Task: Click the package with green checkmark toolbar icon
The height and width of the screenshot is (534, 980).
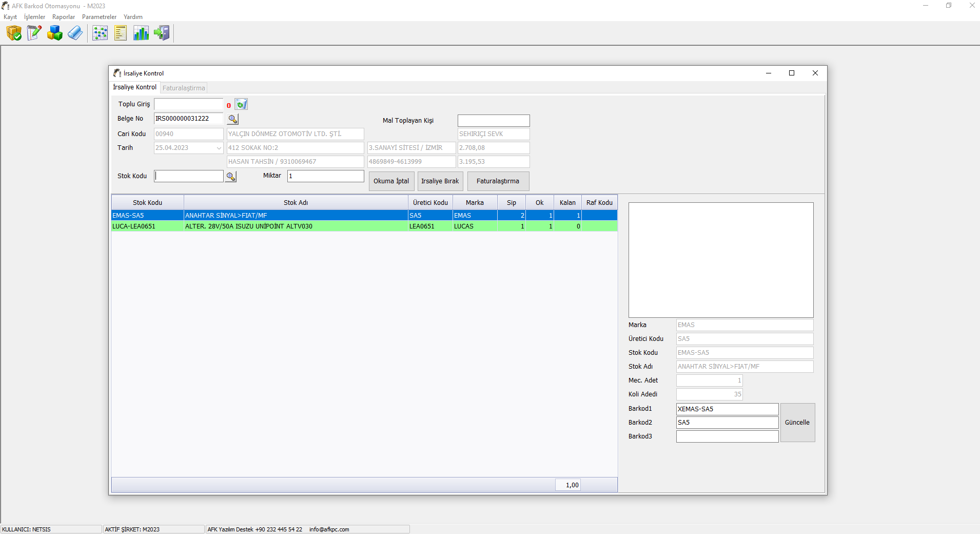Action: point(14,33)
